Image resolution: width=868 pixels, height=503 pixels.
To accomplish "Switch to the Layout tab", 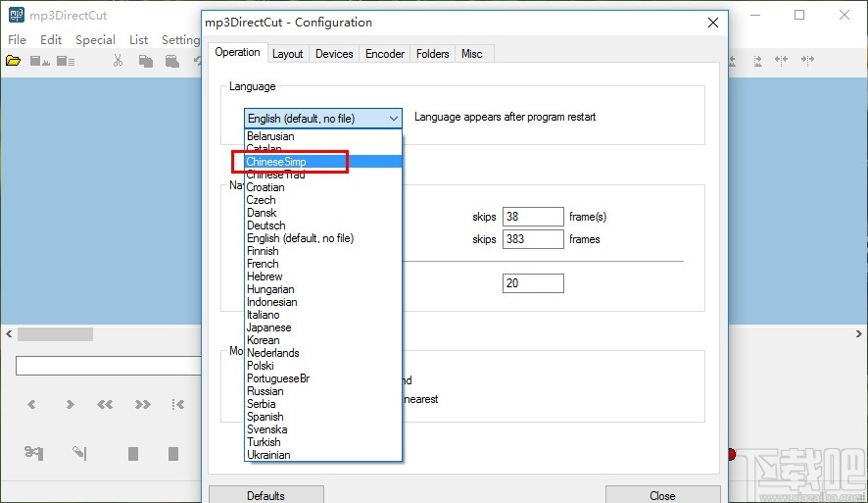I will pyautogui.click(x=288, y=54).
